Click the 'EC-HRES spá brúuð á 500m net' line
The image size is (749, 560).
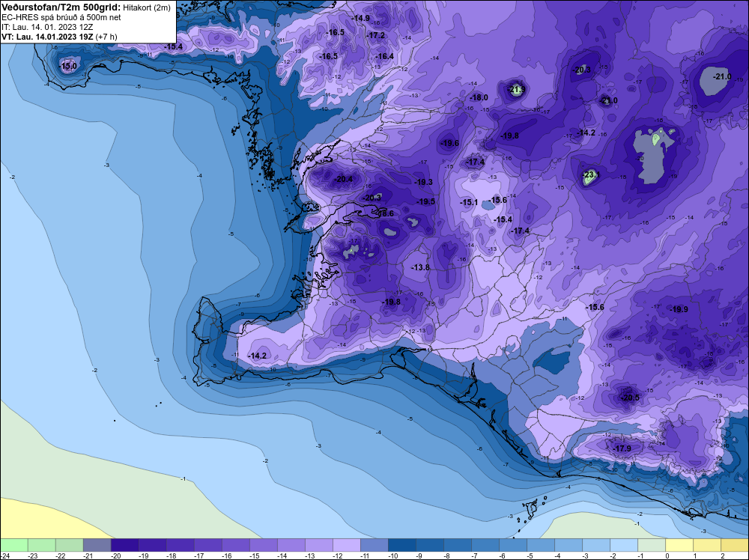(61, 17)
